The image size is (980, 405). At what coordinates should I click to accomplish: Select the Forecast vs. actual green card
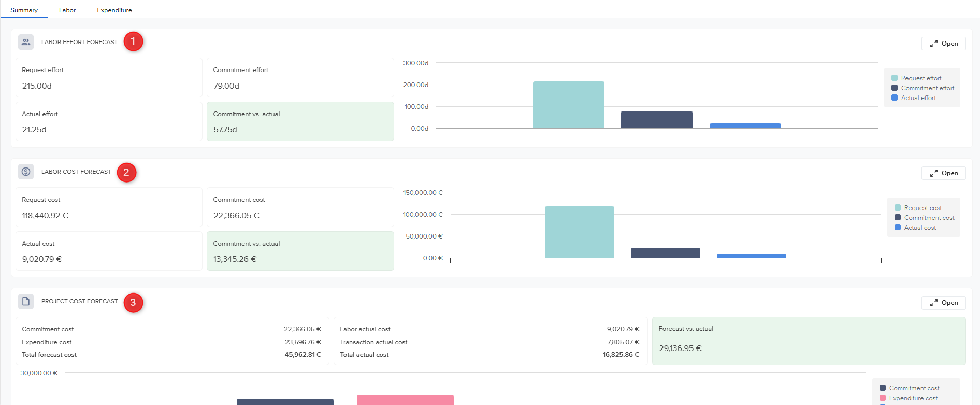(808, 341)
